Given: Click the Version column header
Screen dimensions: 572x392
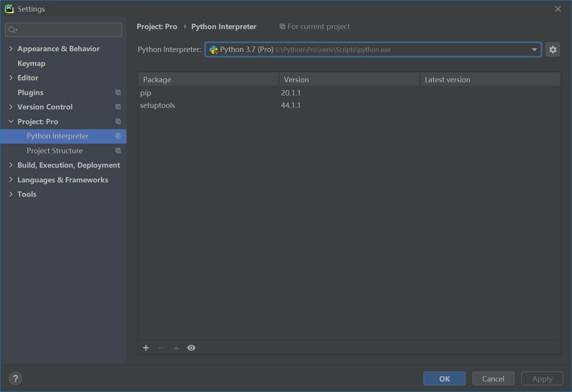Looking at the screenshot, I should [x=349, y=80].
